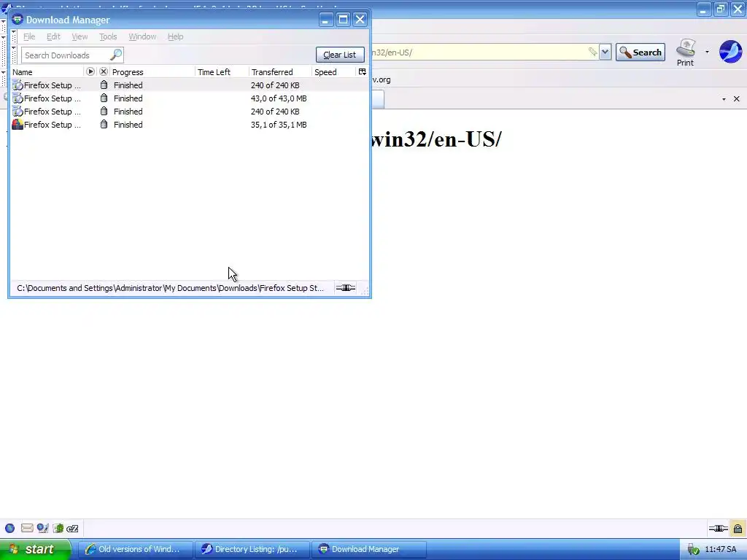Select the '35,1 of 35,1 MB' cell
The width and height of the screenshot is (747, 560).
tap(279, 124)
